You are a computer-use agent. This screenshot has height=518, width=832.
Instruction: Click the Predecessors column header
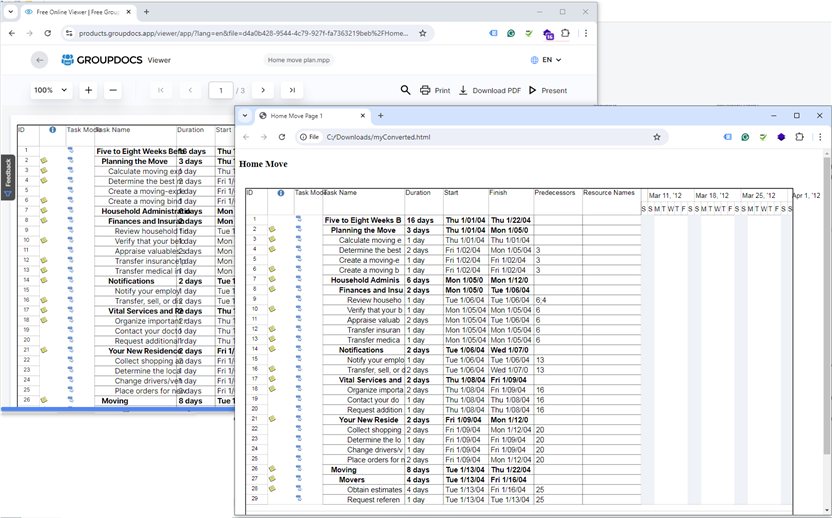(555, 193)
